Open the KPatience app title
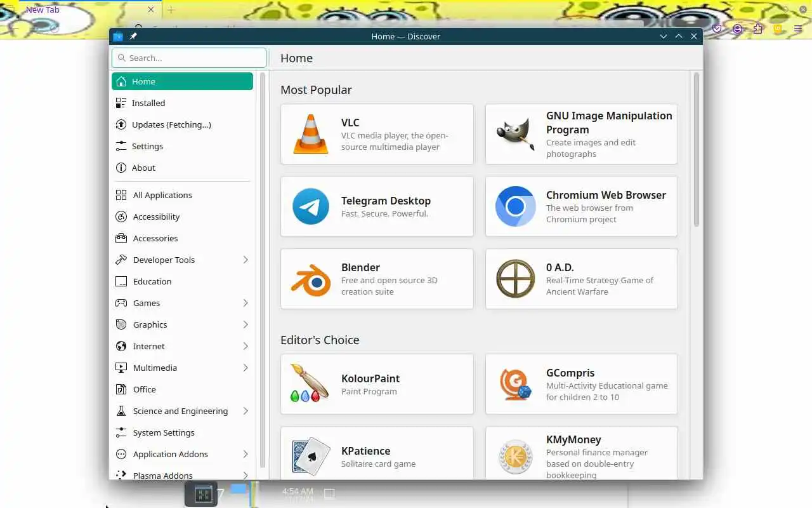This screenshot has height=508, width=812. pos(365,451)
